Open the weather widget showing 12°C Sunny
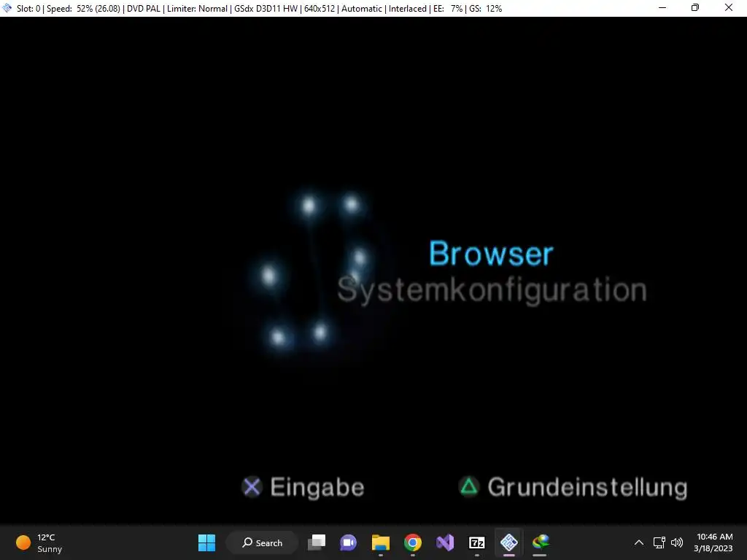 point(39,542)
